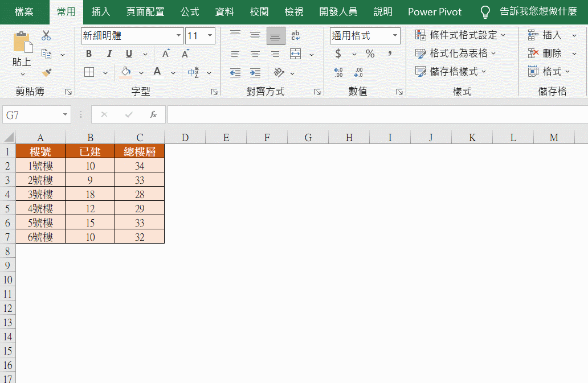Click the fill color paint bucket
Viewport: 588px width, 383px height.
click(x=126, y=72)
